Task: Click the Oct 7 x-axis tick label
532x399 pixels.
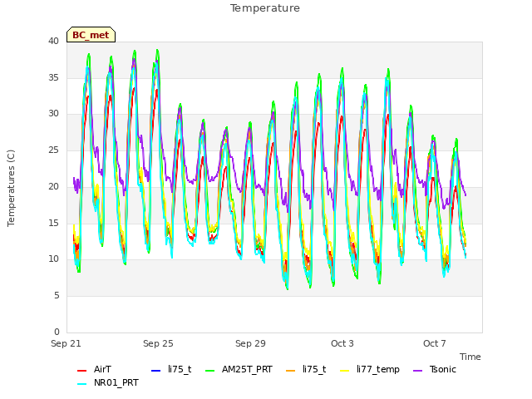Action: (435, 343)
